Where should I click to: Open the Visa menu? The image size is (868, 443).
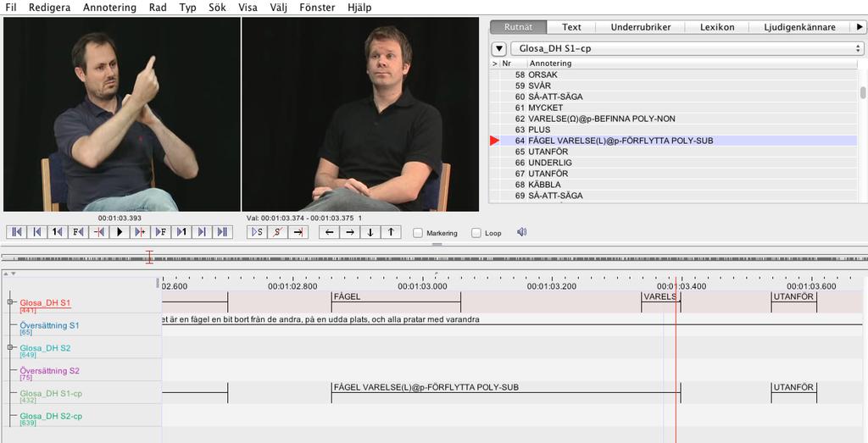pyautogui.click(x=248, y=7)
